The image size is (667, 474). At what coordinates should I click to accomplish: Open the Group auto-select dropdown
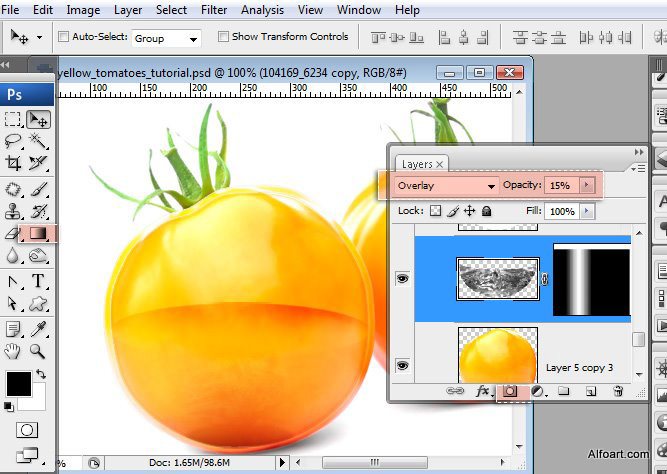(166, 38)
